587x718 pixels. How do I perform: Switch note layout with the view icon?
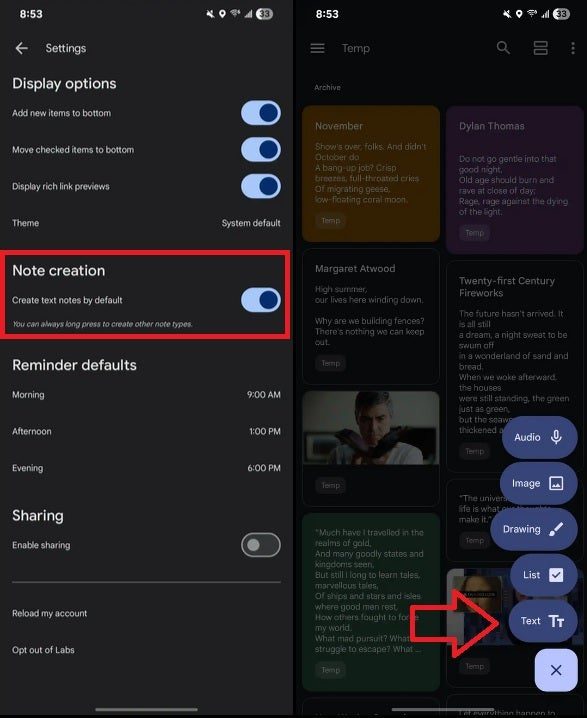pos(541,48)
